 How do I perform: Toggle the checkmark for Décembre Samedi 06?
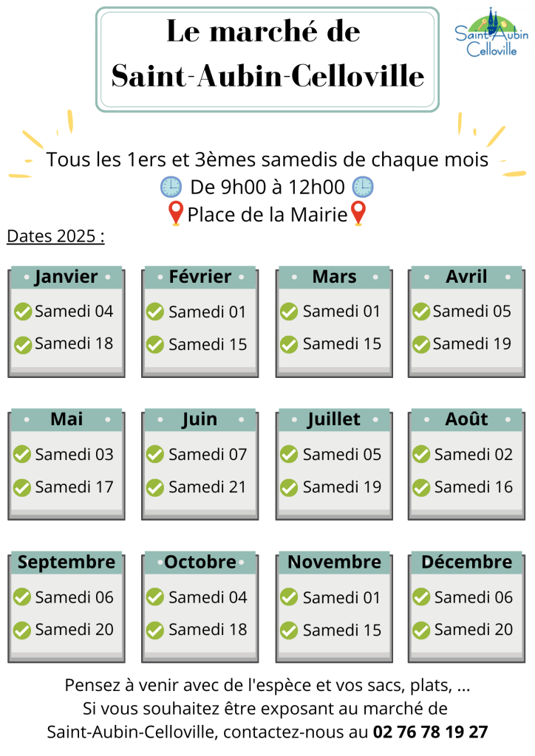(x=421, y=597)
